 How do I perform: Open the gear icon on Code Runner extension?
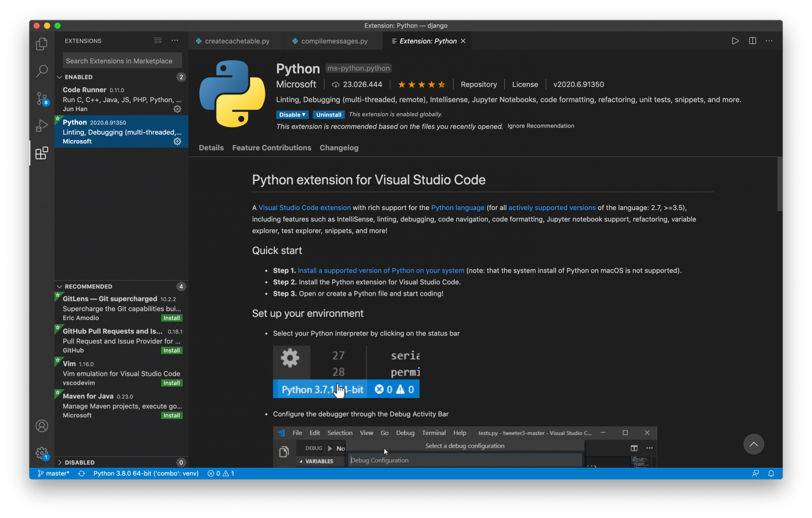click(177, 109)
